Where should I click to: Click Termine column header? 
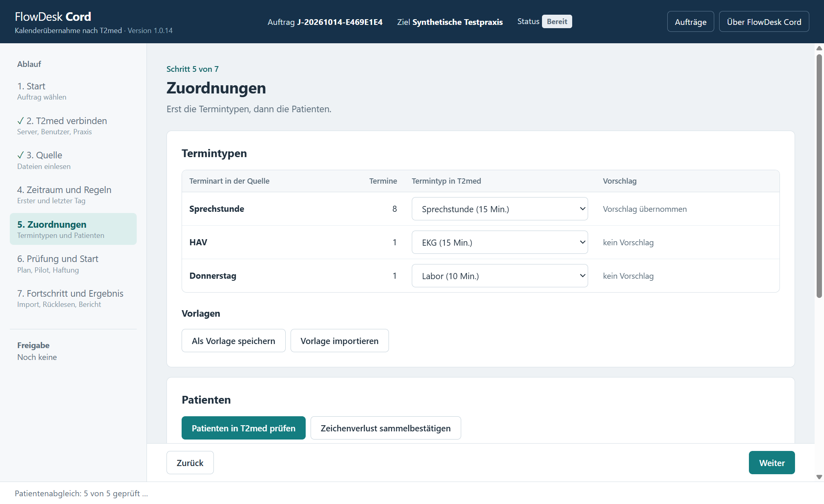point(383,181)
